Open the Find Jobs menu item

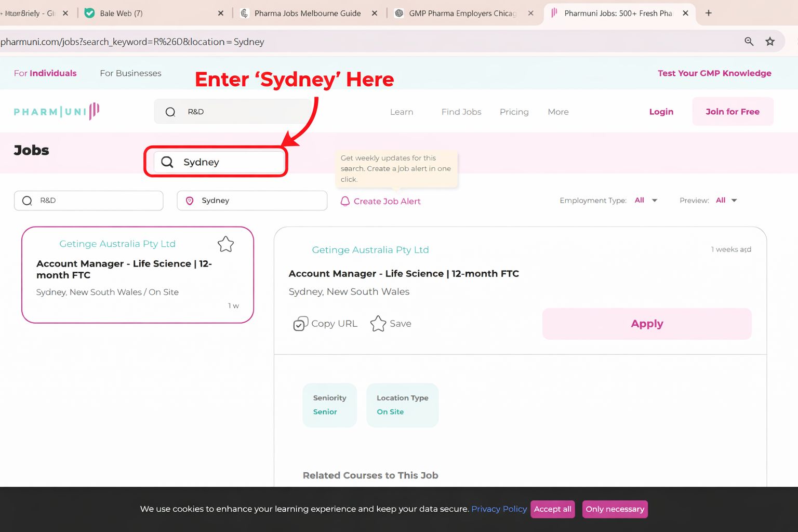(x=461, y=112)
